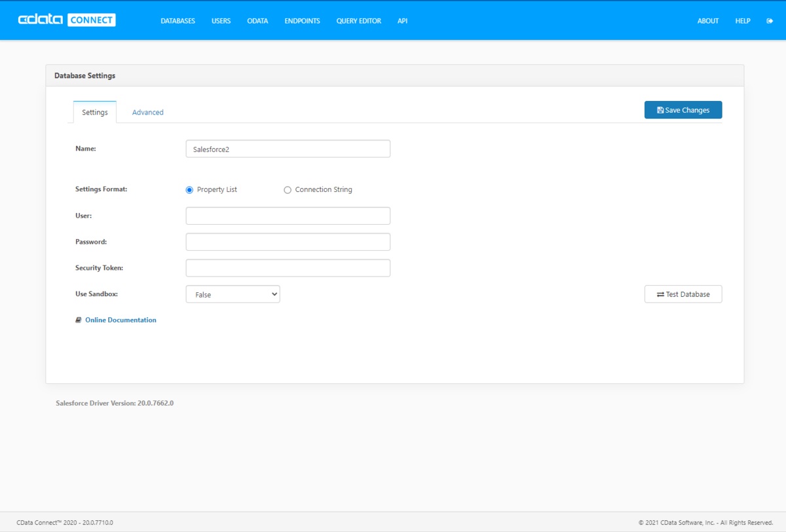Image resolution: width=786 pixels, height=532 pixels.
Task: Select the Property List radio button
Action: (x=190, y=190)
